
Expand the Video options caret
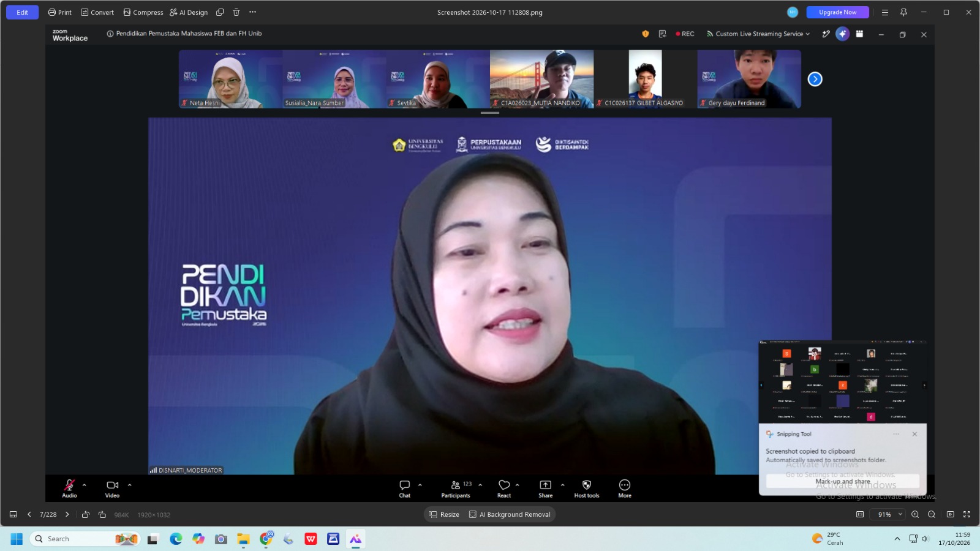click(129, 485)
